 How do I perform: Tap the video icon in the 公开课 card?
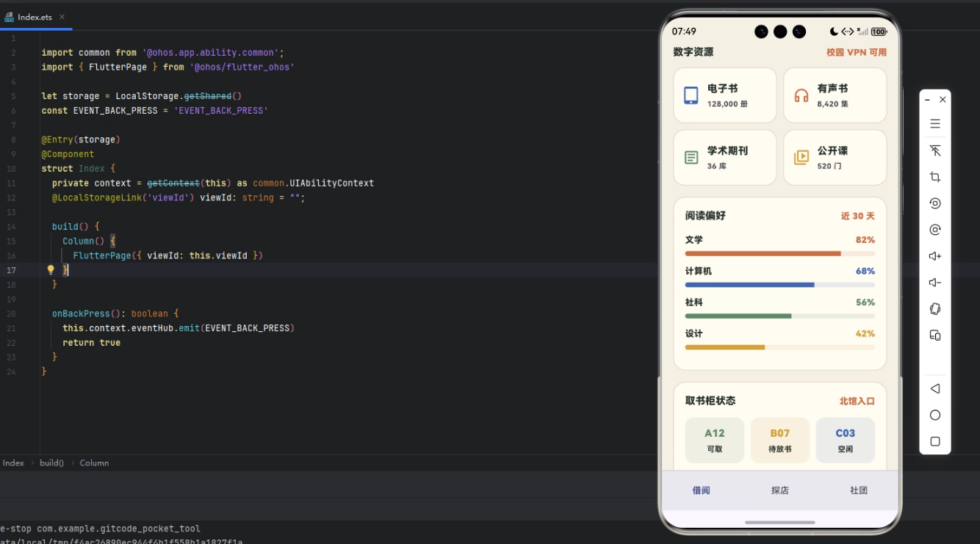pos(801,158)
